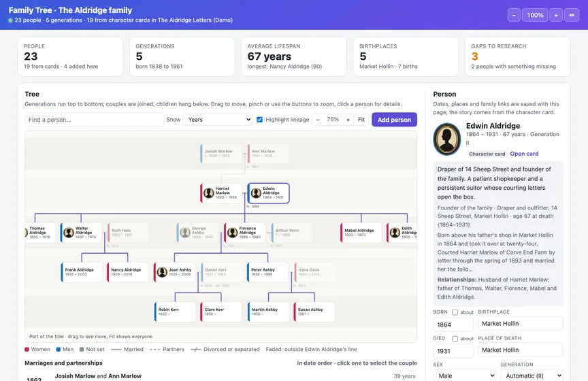Select Ruth Hale node in the tree
The image size is (588, 381).
128,233
